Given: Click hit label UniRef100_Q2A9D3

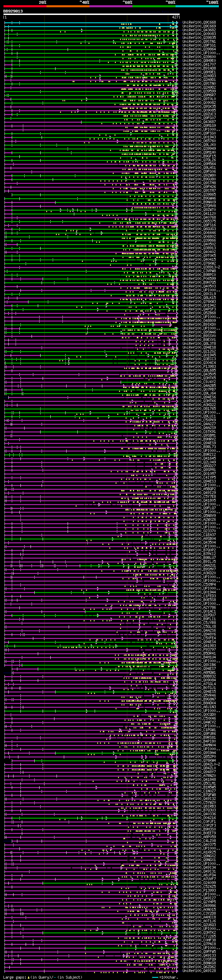Looking at the screenshot, I should 199,76.
